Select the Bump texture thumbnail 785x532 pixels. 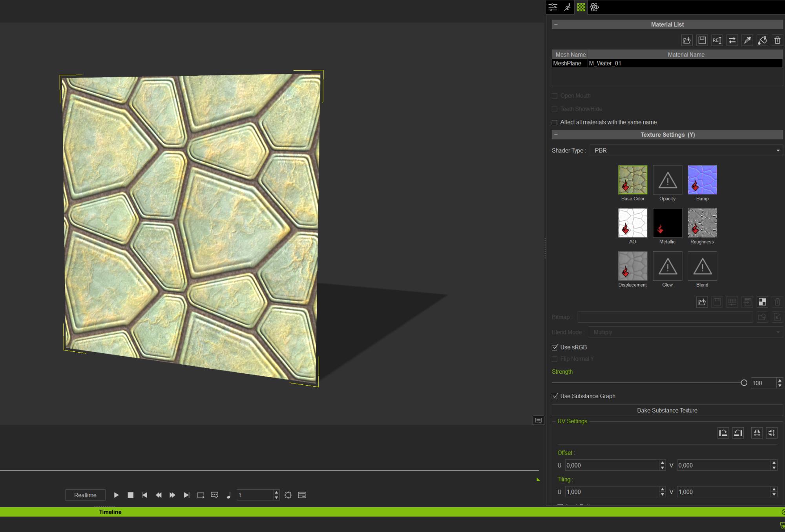tap(702, 180)
